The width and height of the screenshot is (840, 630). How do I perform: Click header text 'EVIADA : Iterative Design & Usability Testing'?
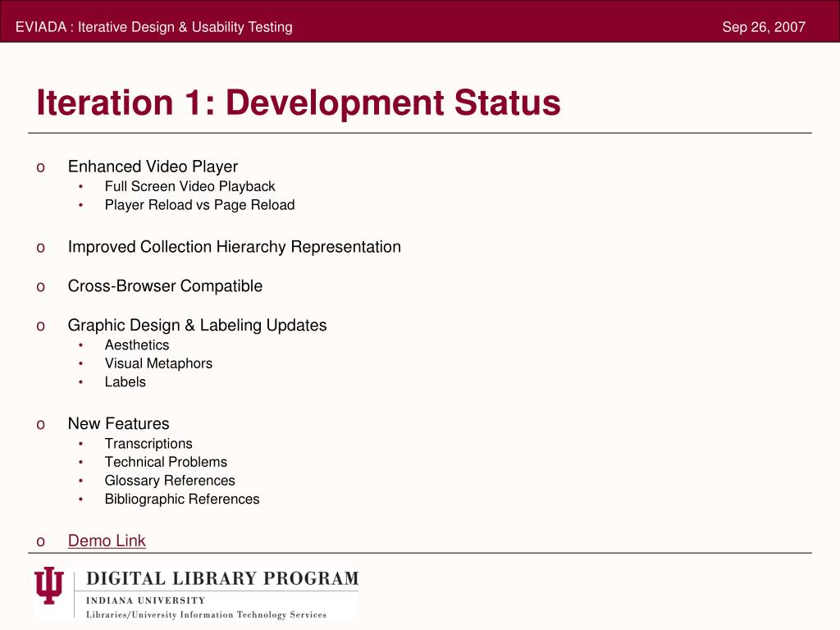point(153,27)
